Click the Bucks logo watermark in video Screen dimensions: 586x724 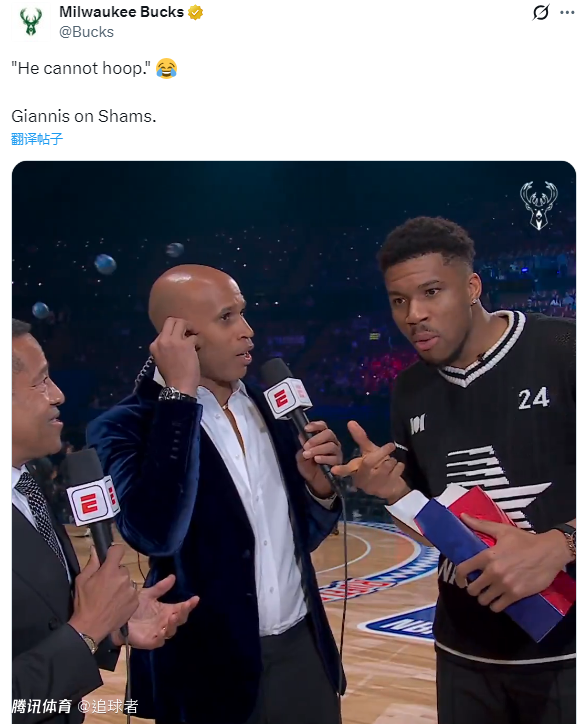(x=538, y=205)
